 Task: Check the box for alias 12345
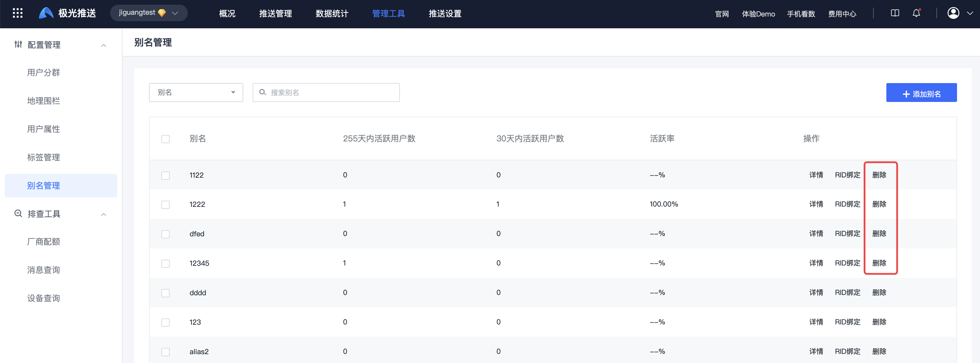165,264
